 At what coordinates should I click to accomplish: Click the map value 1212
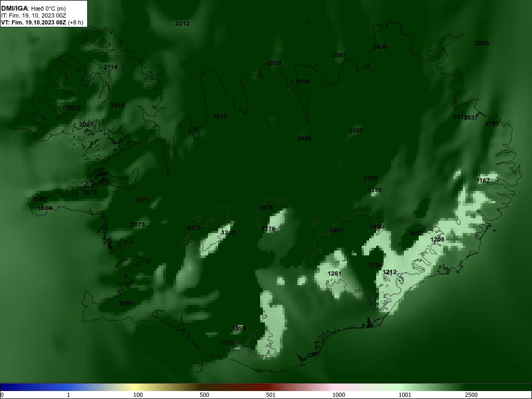tap(389, 272)
